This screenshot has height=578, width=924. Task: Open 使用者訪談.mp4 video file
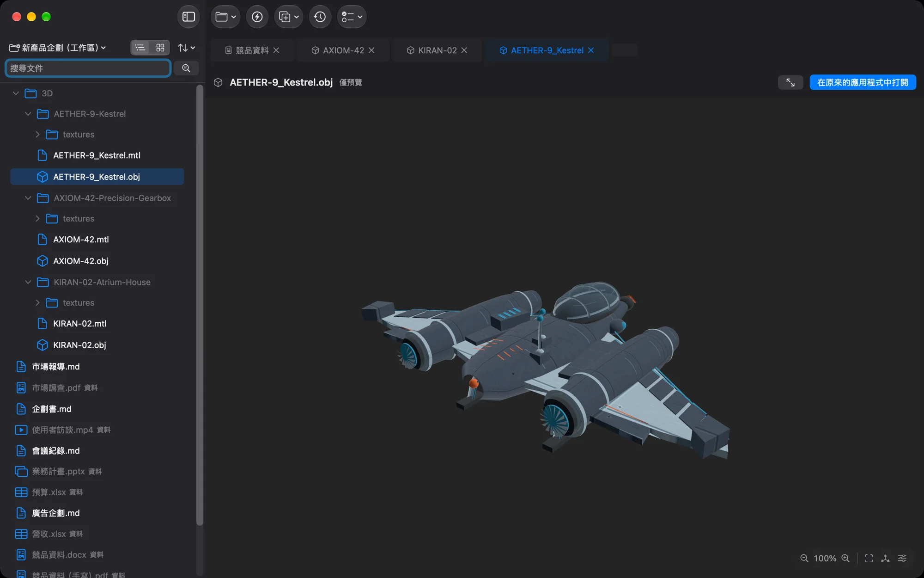pyautogui.click(x=97, y=430)
